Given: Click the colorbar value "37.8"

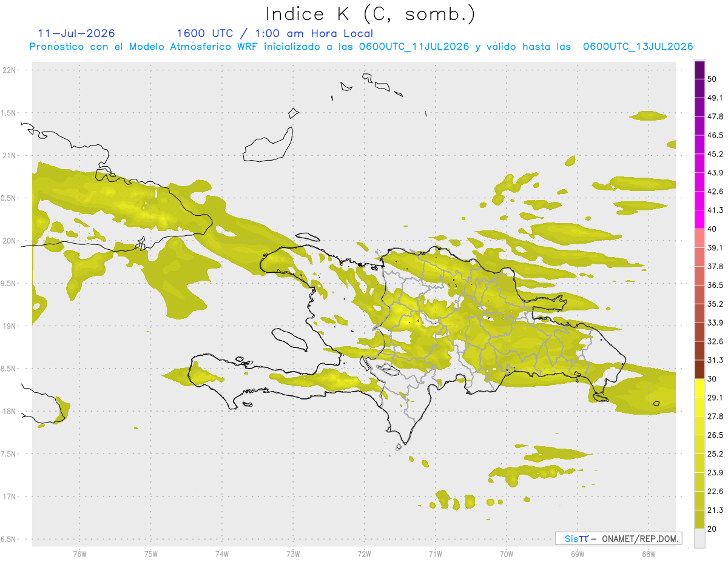Looking at the screenshot, I should click(x=715, y=266).
